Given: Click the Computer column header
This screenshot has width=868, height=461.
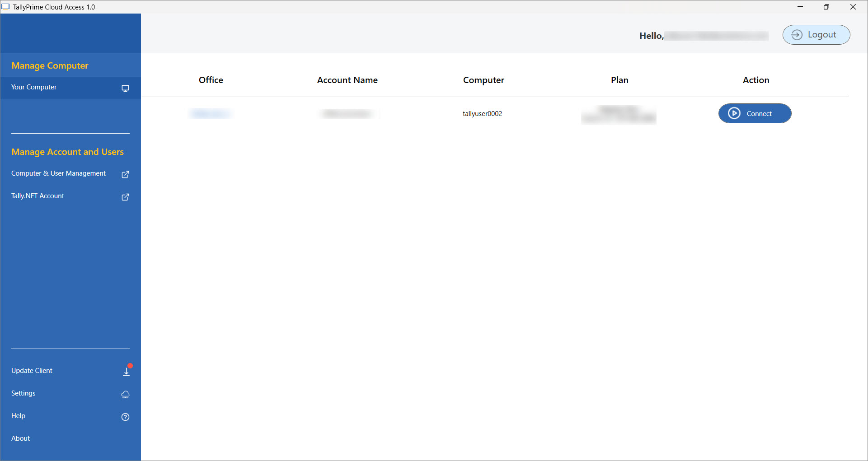Looking at the screenshot, I should point(483,80).
